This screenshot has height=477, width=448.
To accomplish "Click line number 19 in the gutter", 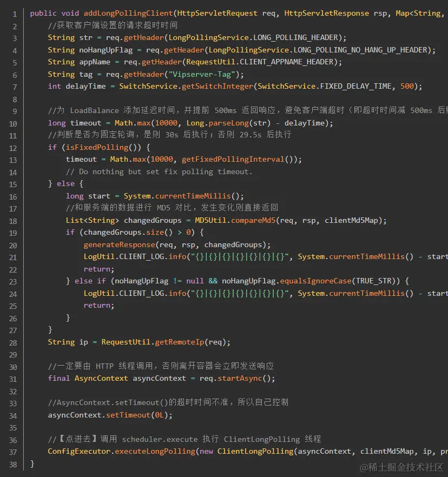I will [13, 233].
